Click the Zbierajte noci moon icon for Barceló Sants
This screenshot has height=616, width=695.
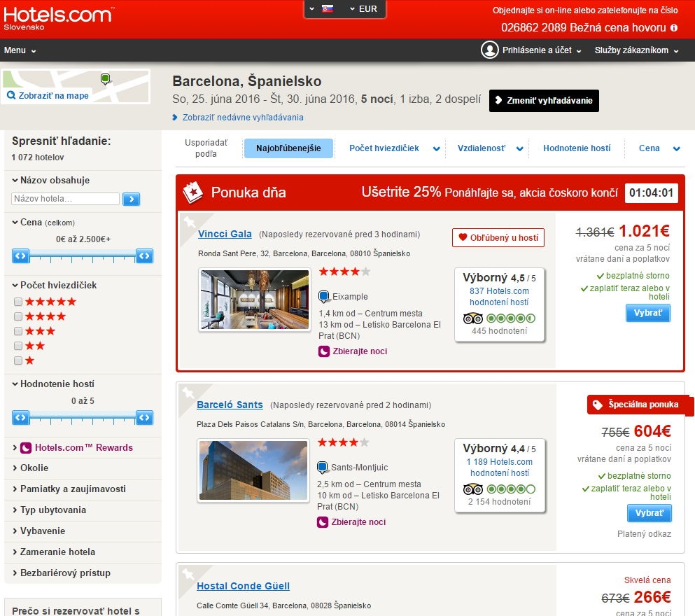click(x=323, y=522)
